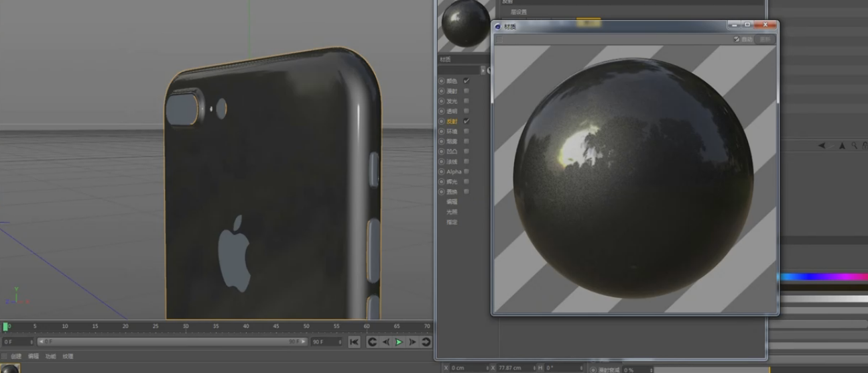Select the material thumbnail in material manager
Image resolution: width=868 pixels, height=373 pixels.
(11, 368)
